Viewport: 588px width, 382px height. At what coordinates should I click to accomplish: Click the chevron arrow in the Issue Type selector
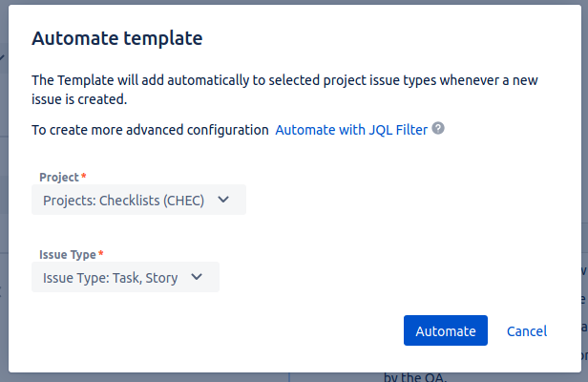pyautogui.click(x=198, y=277)
